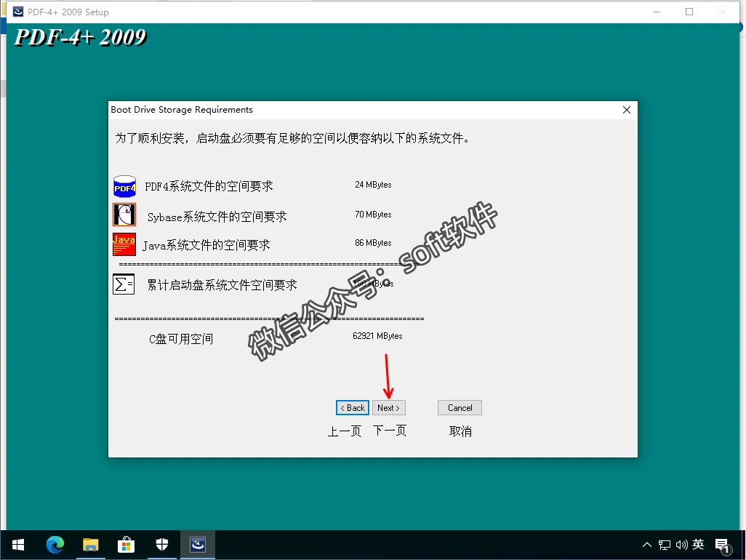Image resolution: width=746 pixels, height=560 pixels.
Task: Click the Sybase system files icon
Action: (124, 215)
